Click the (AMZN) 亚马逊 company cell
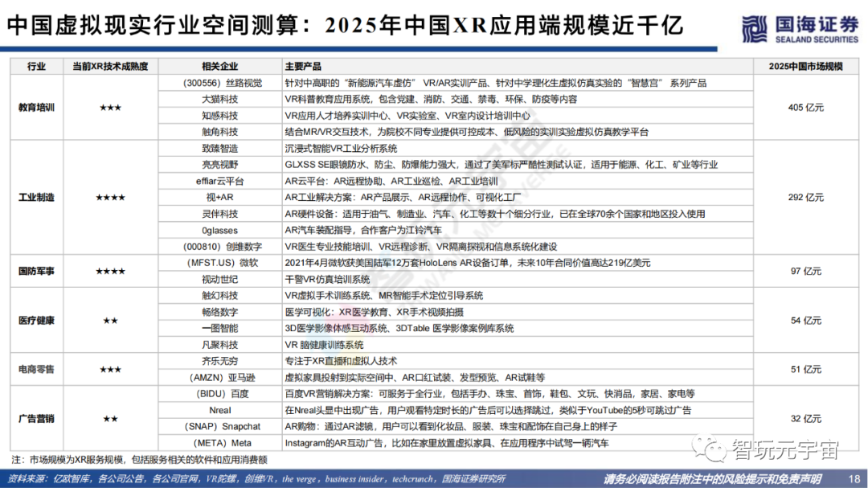 219,377
